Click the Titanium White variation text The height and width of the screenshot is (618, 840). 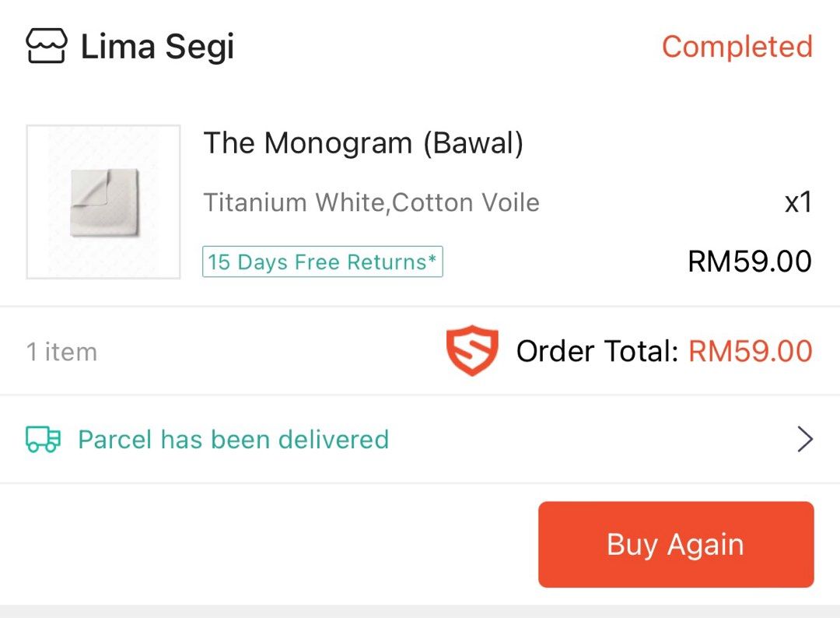[371, 202]
